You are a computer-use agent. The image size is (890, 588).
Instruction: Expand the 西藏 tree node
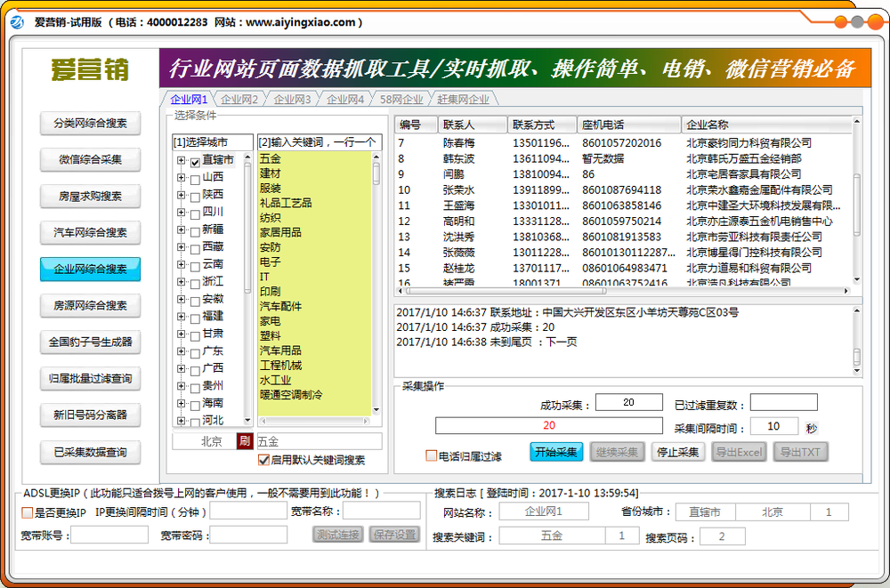[181, 247]
